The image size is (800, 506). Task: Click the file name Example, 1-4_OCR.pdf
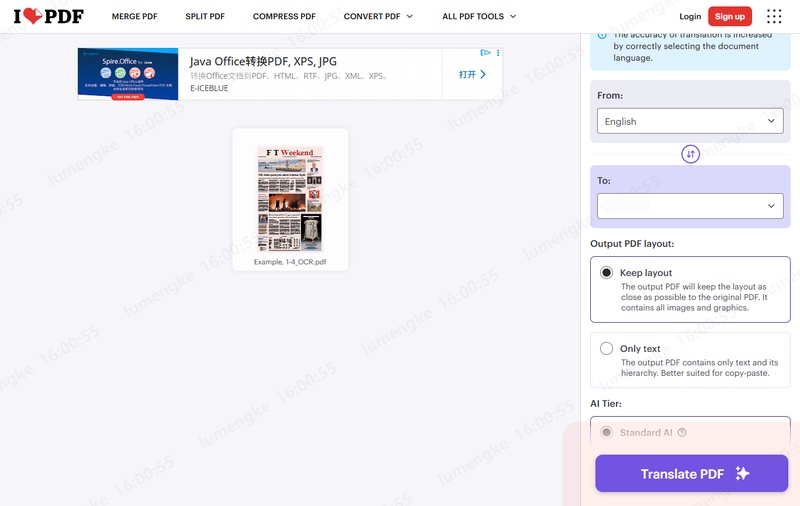(290, 262)
